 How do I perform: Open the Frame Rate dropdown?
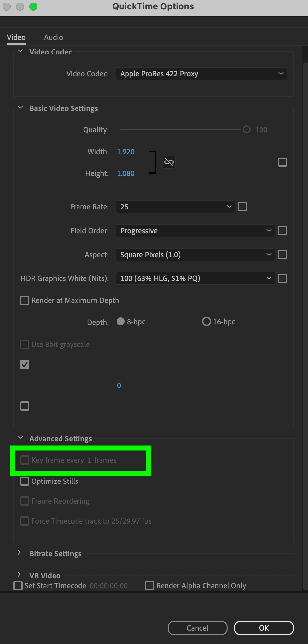click(x=175, y=207)
